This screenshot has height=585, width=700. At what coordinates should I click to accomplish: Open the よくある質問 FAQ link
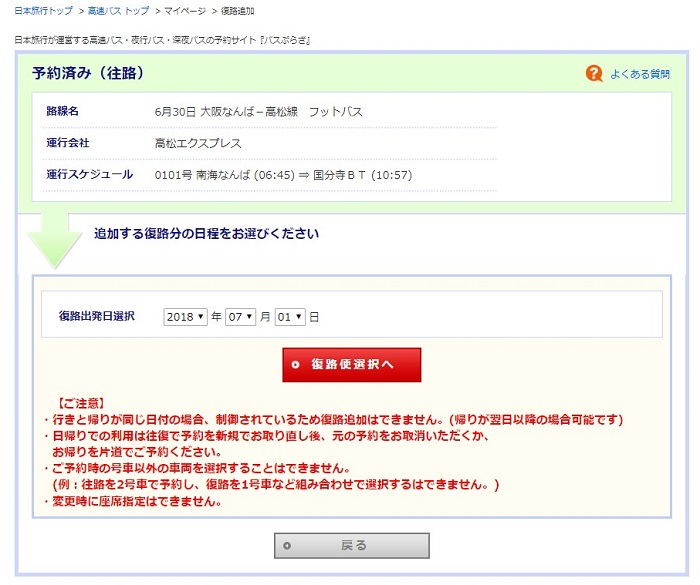[x=640, y=74]
